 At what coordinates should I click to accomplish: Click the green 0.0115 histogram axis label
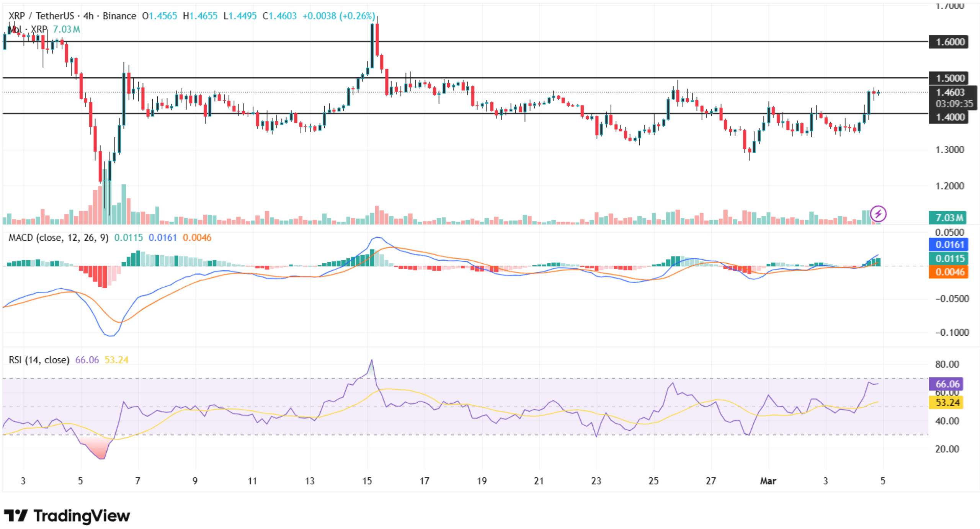point(948,258)
